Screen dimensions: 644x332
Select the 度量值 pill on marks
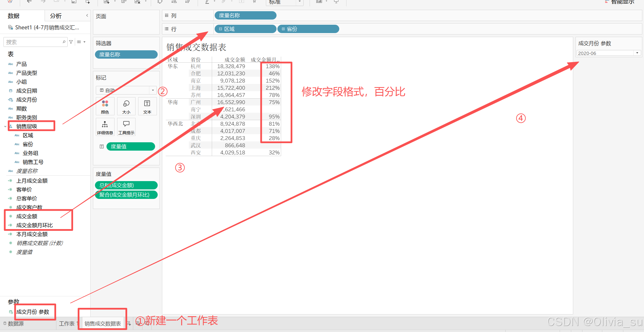coord(131,147)
